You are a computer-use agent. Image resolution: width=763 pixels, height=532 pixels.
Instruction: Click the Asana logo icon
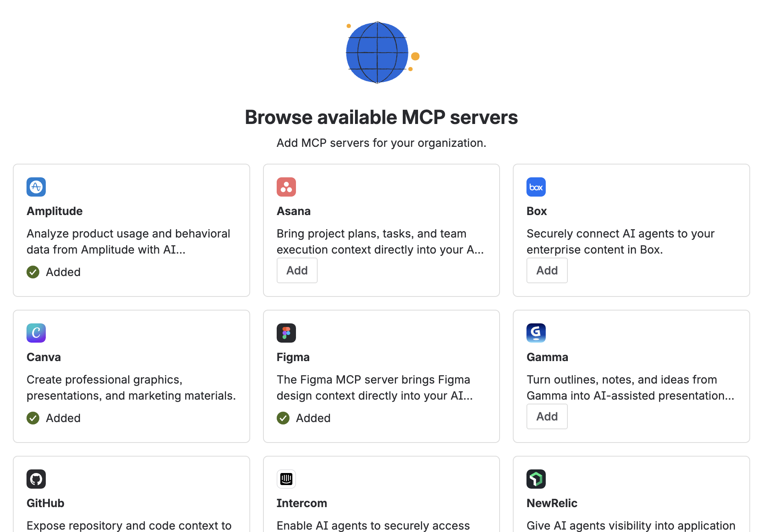[x=286, y=187]
